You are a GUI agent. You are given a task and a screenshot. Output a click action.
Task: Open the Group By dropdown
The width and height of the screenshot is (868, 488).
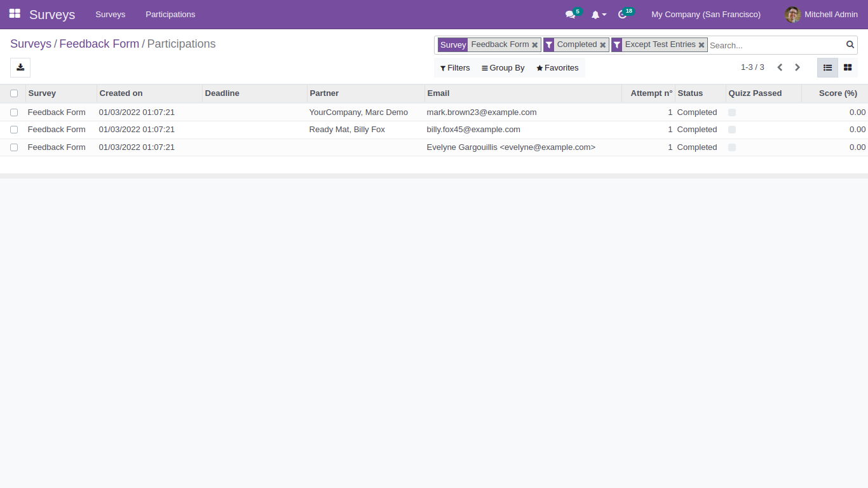coord(503,67)
